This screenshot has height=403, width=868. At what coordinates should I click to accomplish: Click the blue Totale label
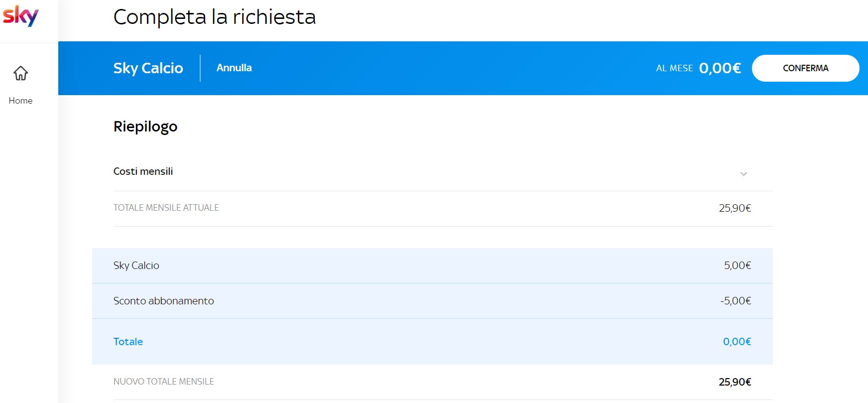pos(128,342)
